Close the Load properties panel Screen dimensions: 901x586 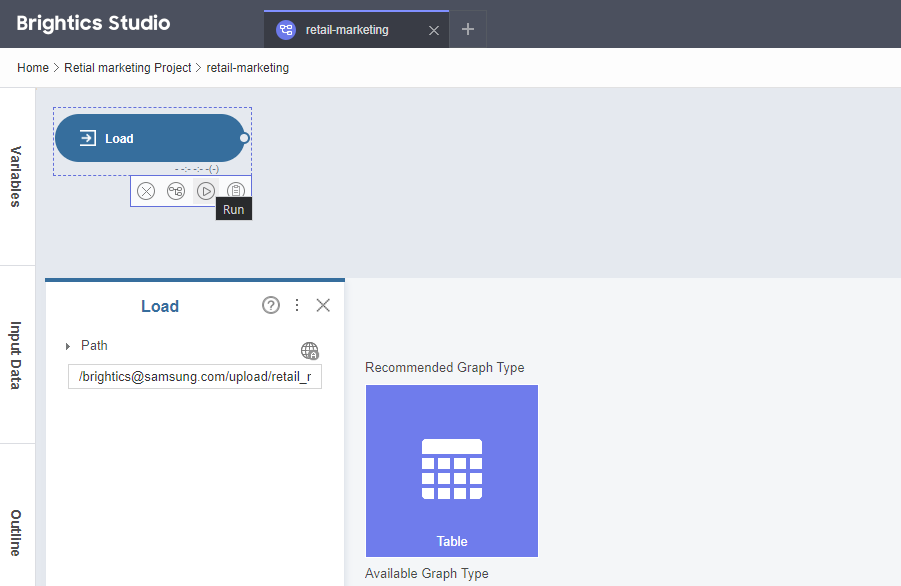coord(323,305)
